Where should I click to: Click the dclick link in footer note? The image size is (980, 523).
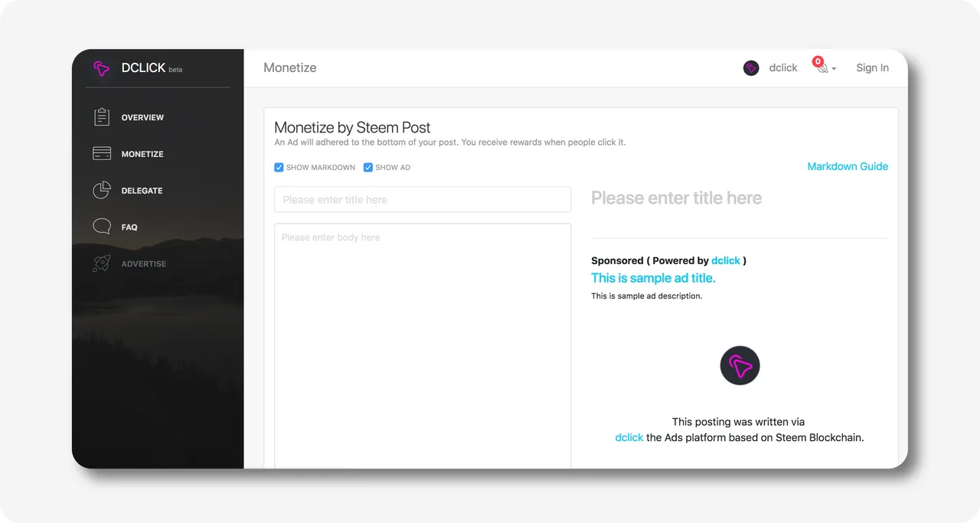pos(629,438)
